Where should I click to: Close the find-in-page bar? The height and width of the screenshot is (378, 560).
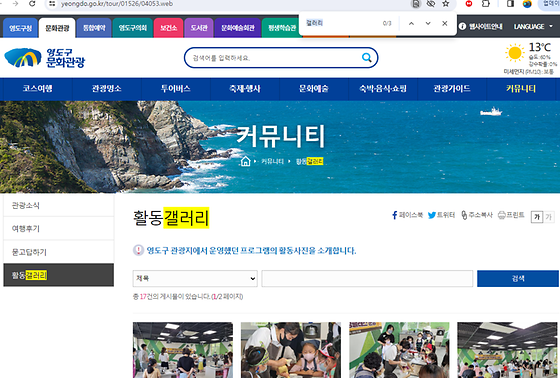tap(445, 24)
